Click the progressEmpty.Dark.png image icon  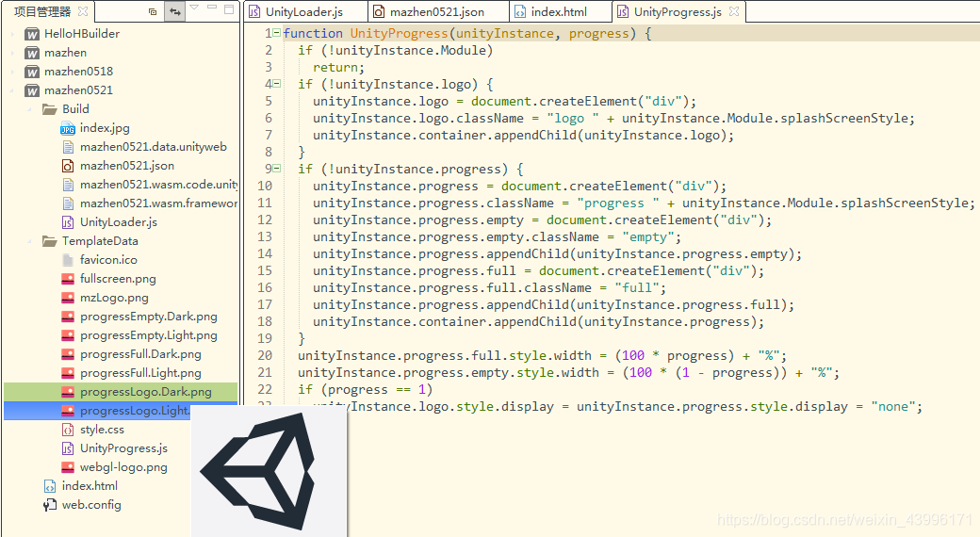68,317
